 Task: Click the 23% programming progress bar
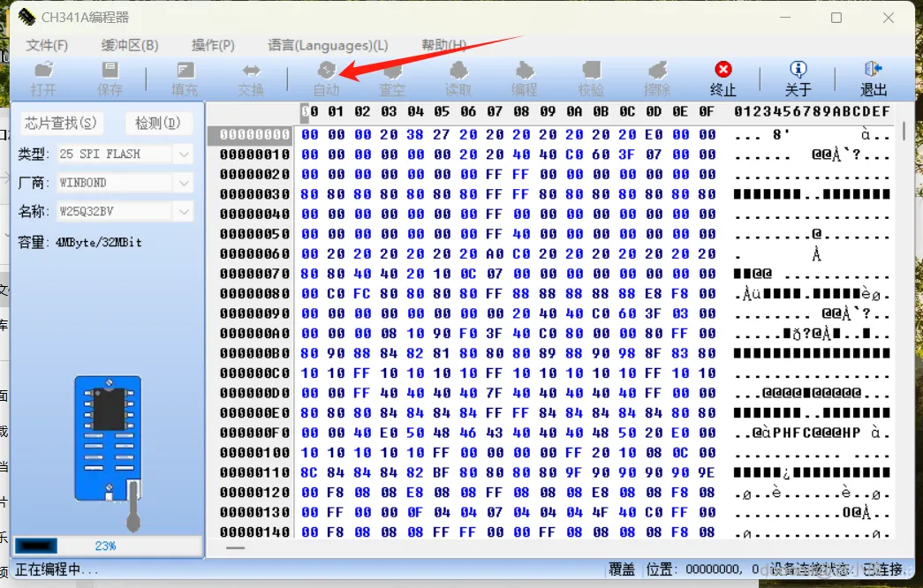pyautogui.click(x=107, y=546)
